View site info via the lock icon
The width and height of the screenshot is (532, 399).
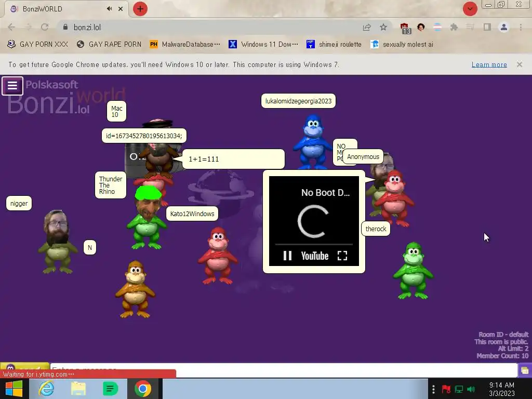[65, 27]
